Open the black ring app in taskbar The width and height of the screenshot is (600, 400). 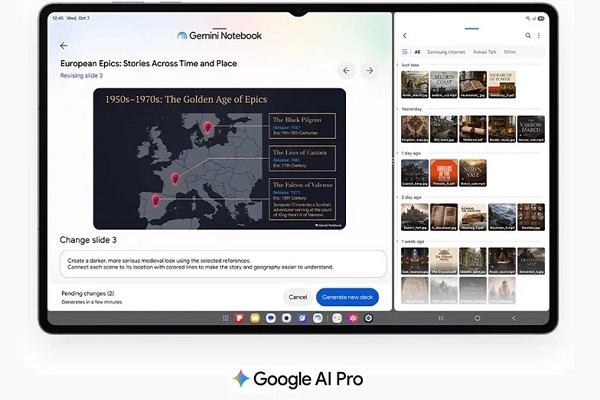[368, 318]
